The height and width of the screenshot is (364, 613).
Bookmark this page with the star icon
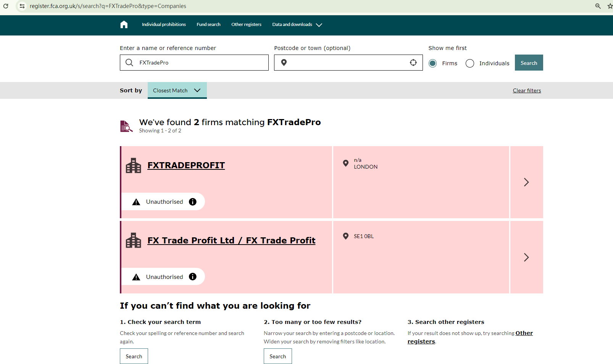(610, 6)
